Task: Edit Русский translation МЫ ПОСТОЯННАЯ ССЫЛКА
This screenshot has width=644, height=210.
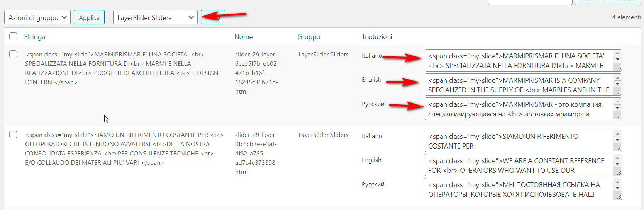Action: coord(523,189)
